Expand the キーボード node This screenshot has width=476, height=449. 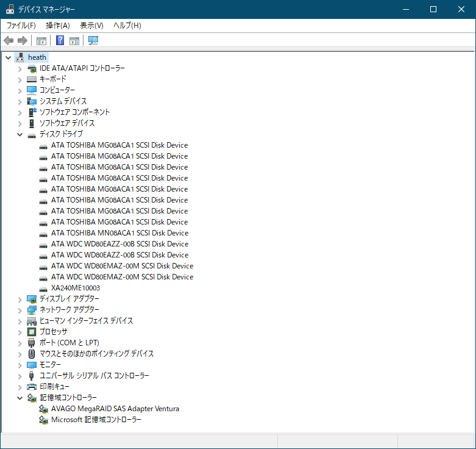(20, 80)
